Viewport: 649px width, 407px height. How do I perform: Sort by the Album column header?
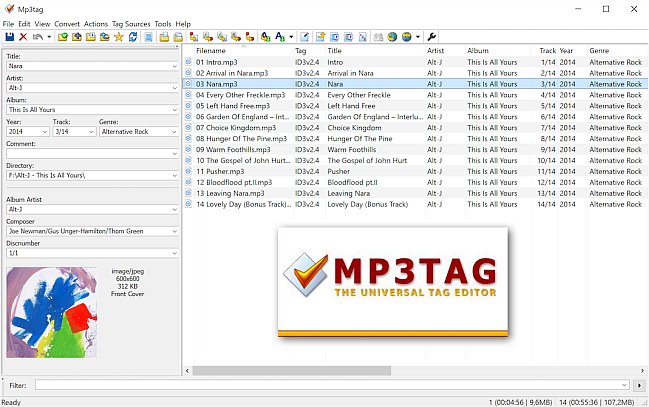(478, 51)
